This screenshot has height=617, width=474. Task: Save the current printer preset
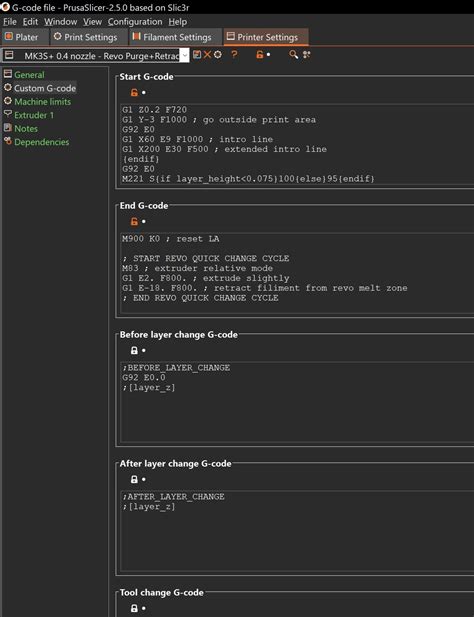point(197,55)
